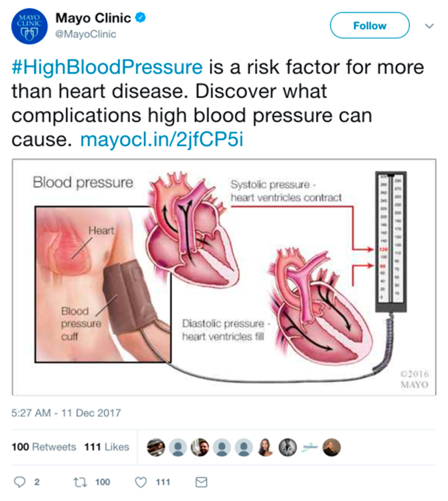Click the woman's avatar among the likers
The height and width of the screenshot is (501, 448).
(266, 447)
